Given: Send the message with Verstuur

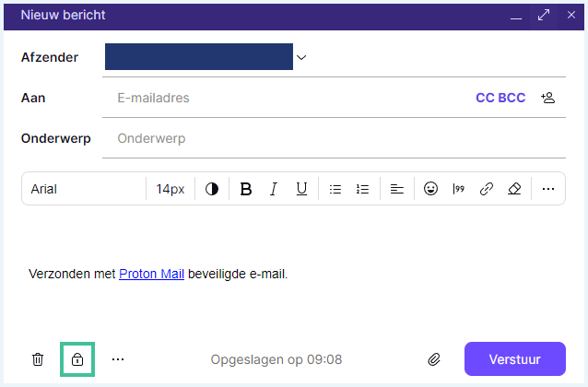Looking at the screenshot, I should 515,359.
